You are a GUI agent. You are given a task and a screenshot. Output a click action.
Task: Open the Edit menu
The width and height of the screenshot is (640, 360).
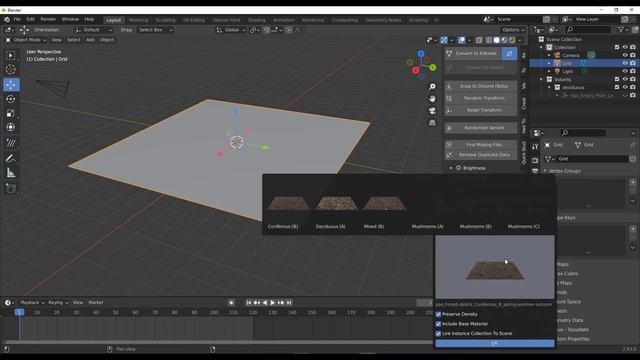31,19
